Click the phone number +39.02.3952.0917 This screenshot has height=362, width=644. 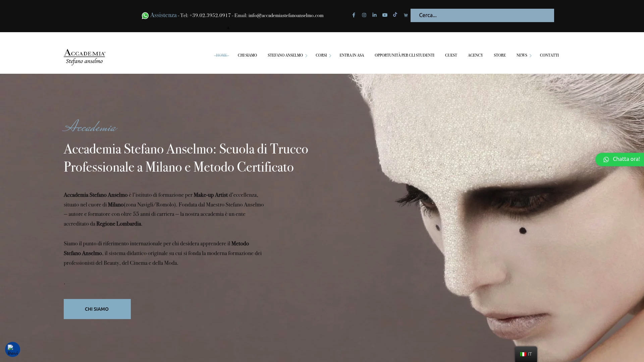[210, 15]
